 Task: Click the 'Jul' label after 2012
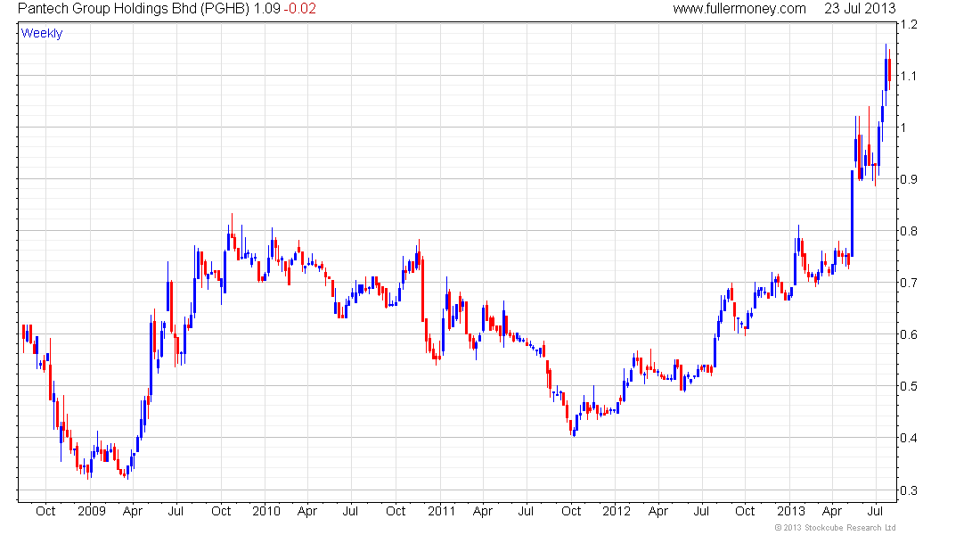(x=701, y=511)
